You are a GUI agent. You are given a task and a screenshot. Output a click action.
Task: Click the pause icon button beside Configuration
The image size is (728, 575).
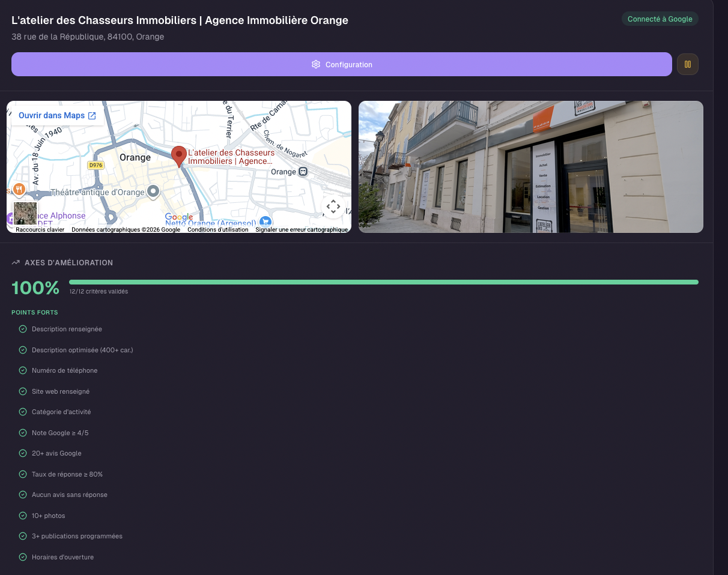click(688, 64)
